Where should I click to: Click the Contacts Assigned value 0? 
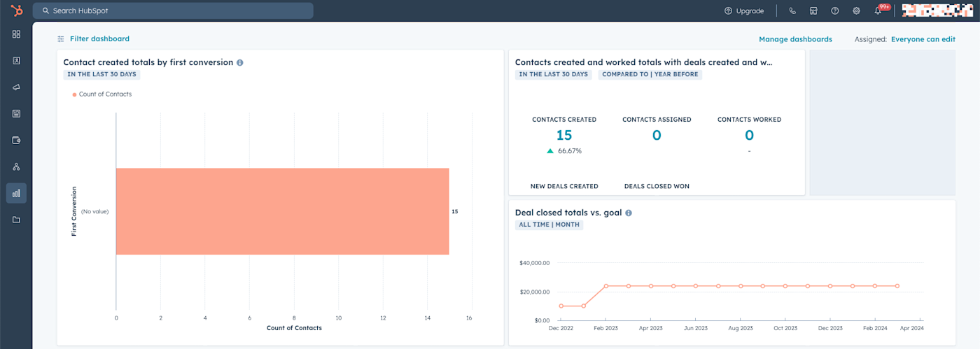coord(657,135)
